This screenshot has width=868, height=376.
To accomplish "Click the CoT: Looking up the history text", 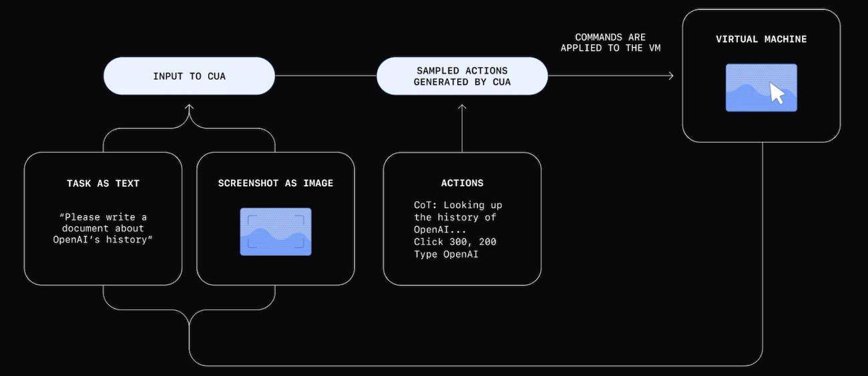I will point(458,217).
